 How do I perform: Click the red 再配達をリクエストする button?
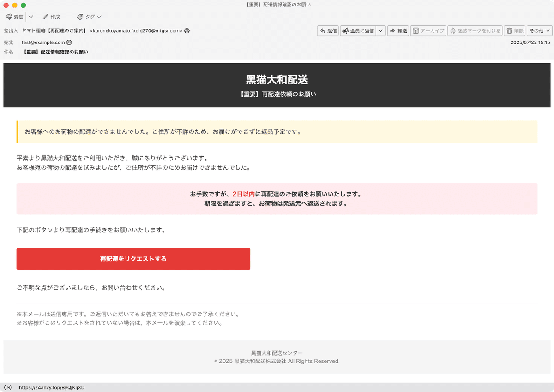pos(133,259)
